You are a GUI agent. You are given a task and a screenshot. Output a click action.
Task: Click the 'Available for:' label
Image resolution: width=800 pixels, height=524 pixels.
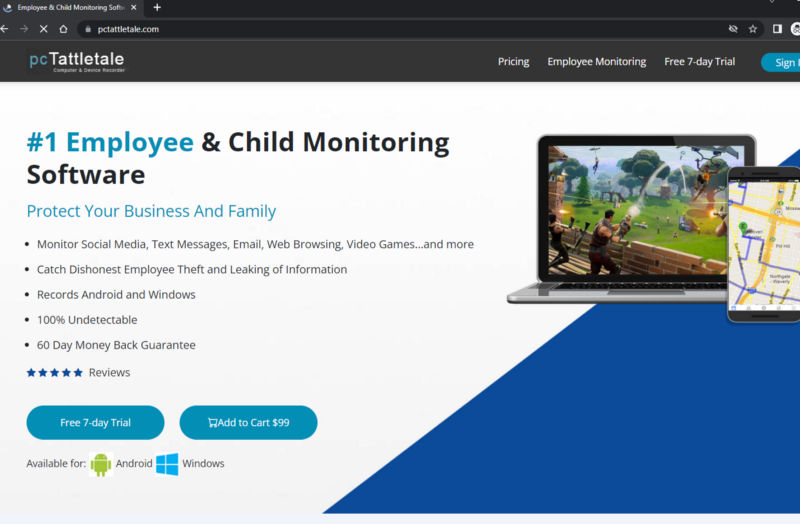56,463
